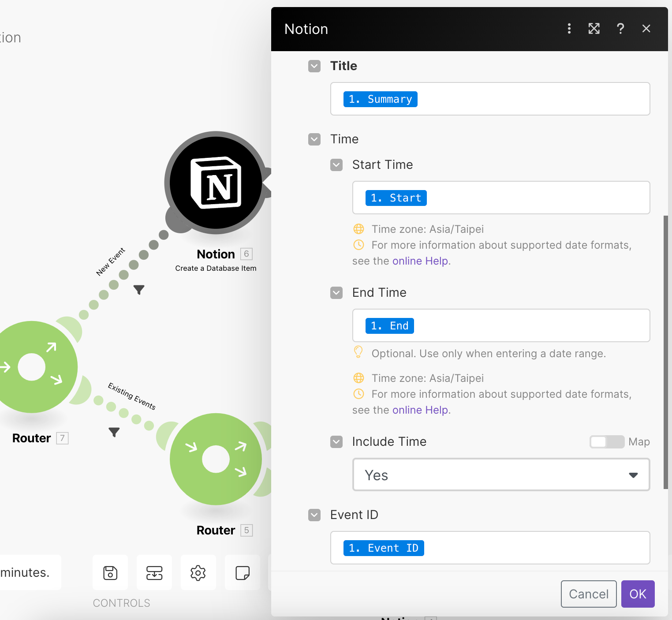Click the scenario inputs icon in controls

coord(154,573)
